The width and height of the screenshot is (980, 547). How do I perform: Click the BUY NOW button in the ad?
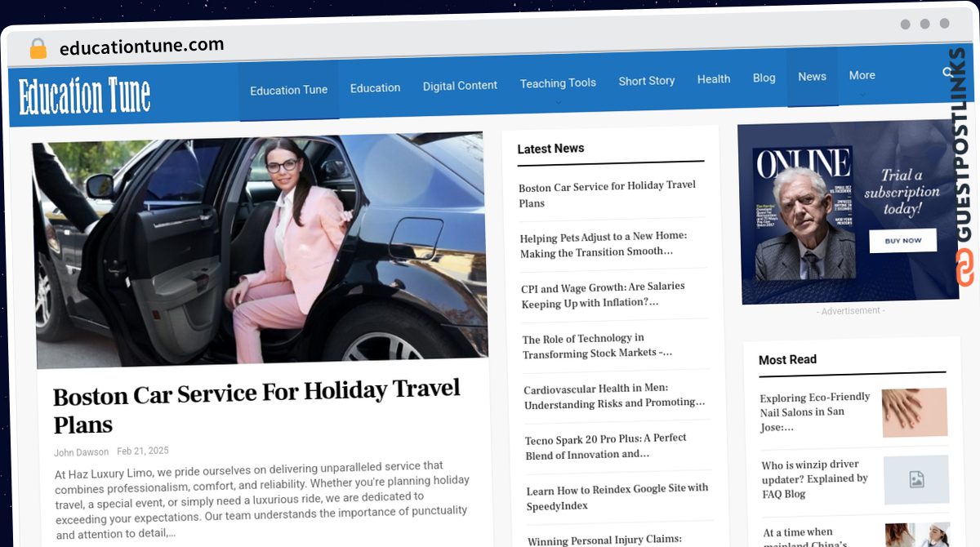click(x=902, y=241)
